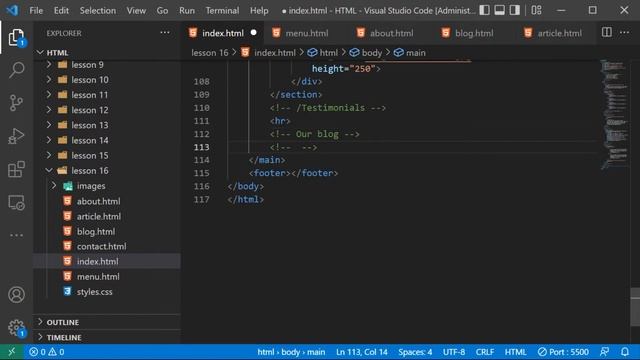Toggle Secondary Side Bar layout button

pos(514,10)
